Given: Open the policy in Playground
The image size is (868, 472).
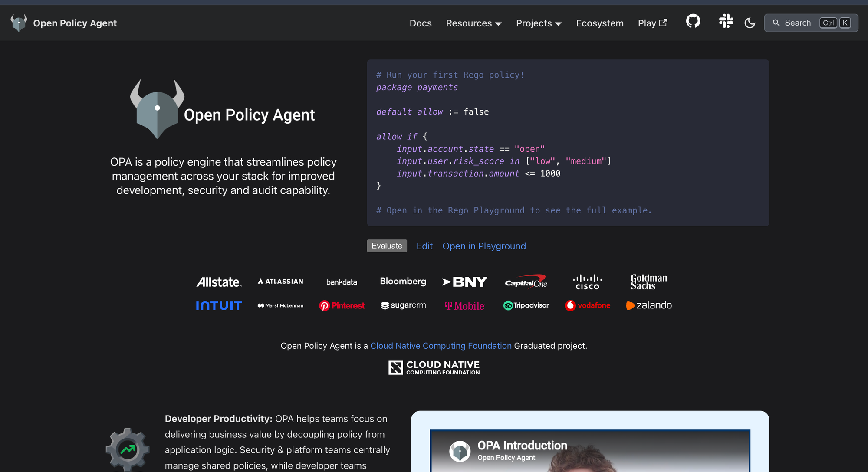Looking at the screenshot, I should 484,246.
